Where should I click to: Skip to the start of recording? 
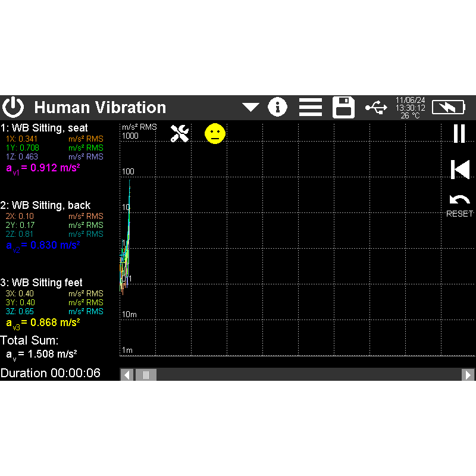coord(460,170)
